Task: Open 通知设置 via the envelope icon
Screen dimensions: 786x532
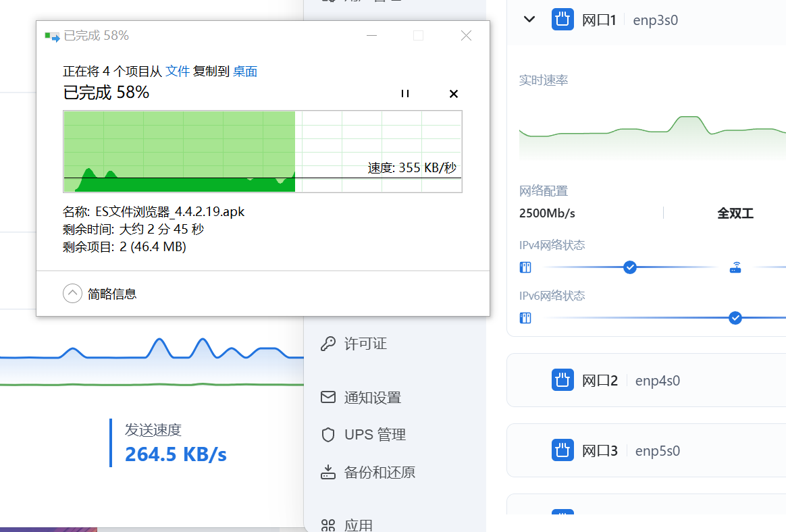Action: pyautogui.click(x=327, y=397)
